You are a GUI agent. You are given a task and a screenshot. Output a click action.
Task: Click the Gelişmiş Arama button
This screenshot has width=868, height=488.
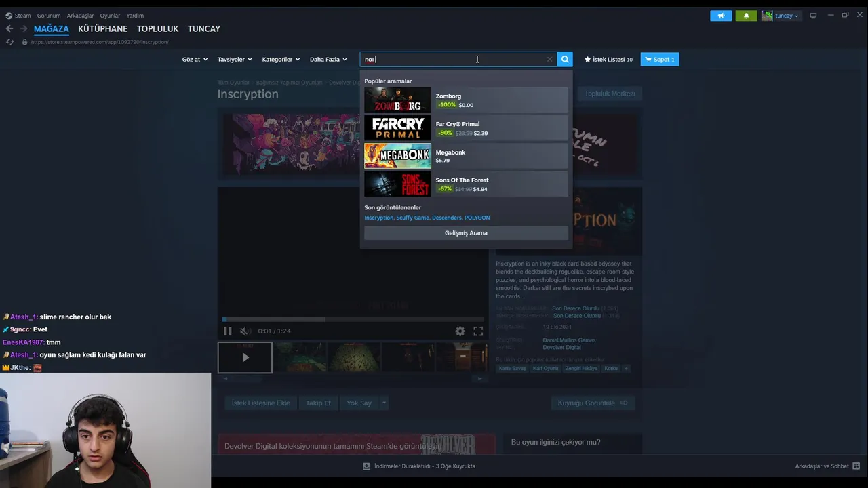(466, 233)
